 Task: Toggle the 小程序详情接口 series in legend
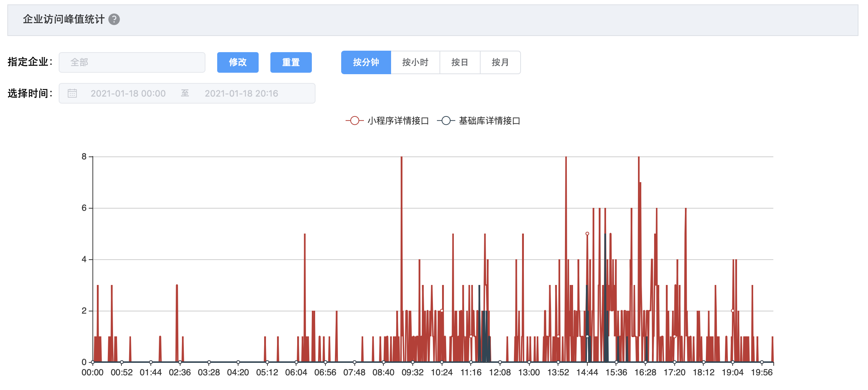click(x=398, y=120)
